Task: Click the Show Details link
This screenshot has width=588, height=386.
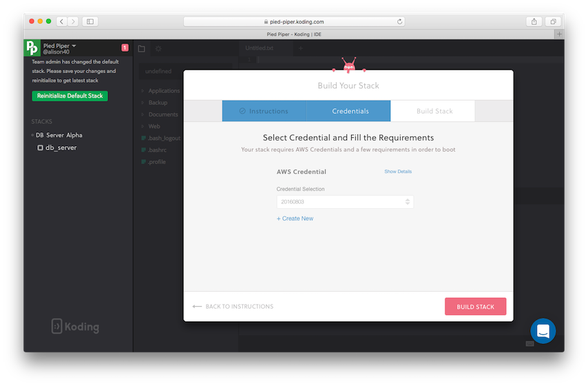Action: pos(398,171)
